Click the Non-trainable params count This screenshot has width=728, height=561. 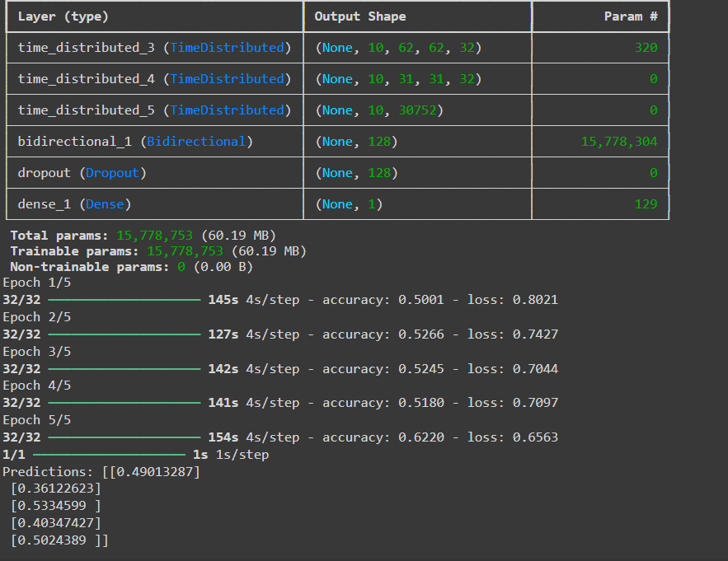pos(180,266)
